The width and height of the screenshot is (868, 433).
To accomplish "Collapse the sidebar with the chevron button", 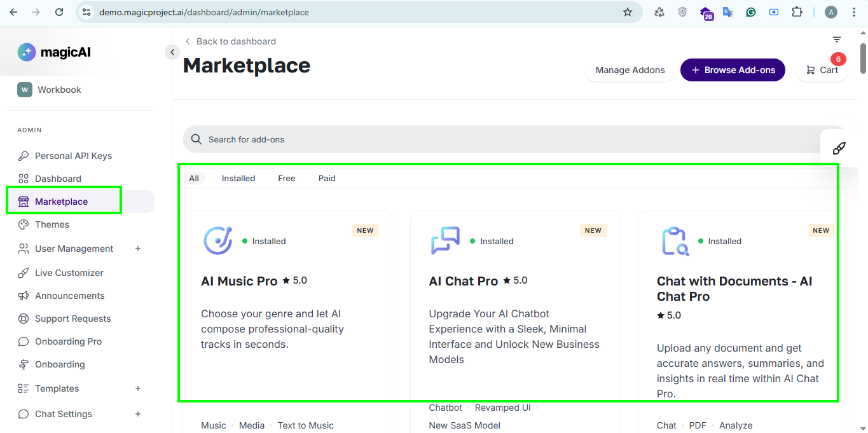I will pyautogui.click(x=172, y=52).
